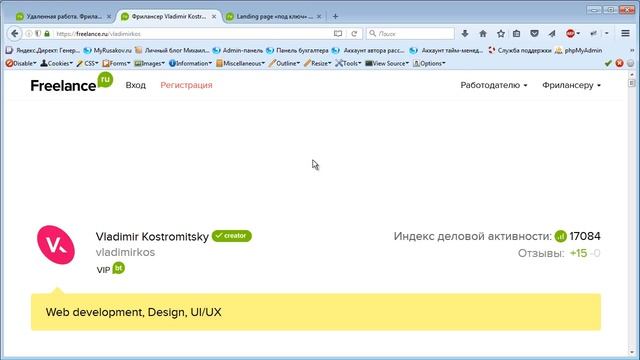Click the red X error icon in developer toolbar
This screenshot has height=360, width=640.
click(x=620, y=63)
